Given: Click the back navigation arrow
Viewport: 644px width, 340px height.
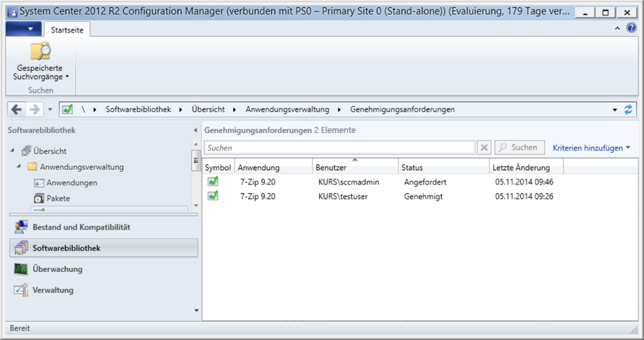Looking at the screenshot, I should (x=16, y=109).
